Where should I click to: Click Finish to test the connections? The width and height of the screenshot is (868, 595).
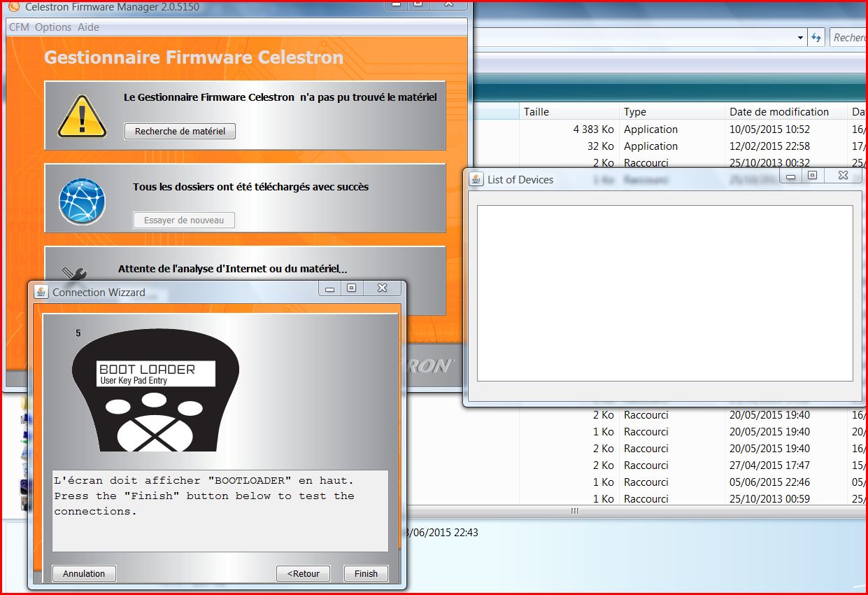click(366, 573)
